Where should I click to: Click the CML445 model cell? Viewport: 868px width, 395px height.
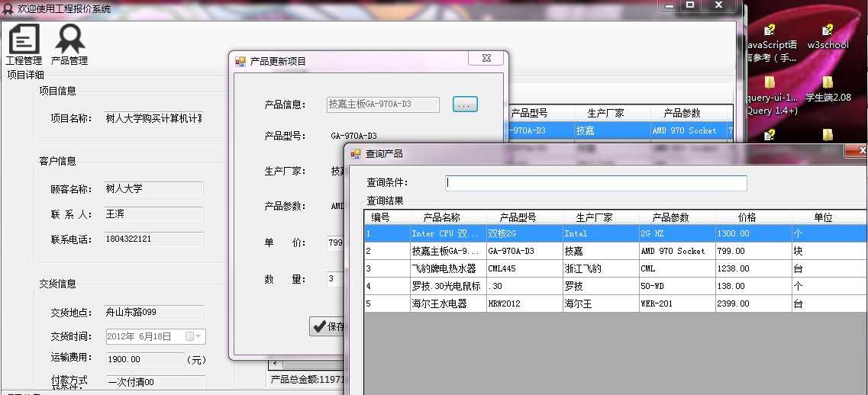click(x=524, y=269)
